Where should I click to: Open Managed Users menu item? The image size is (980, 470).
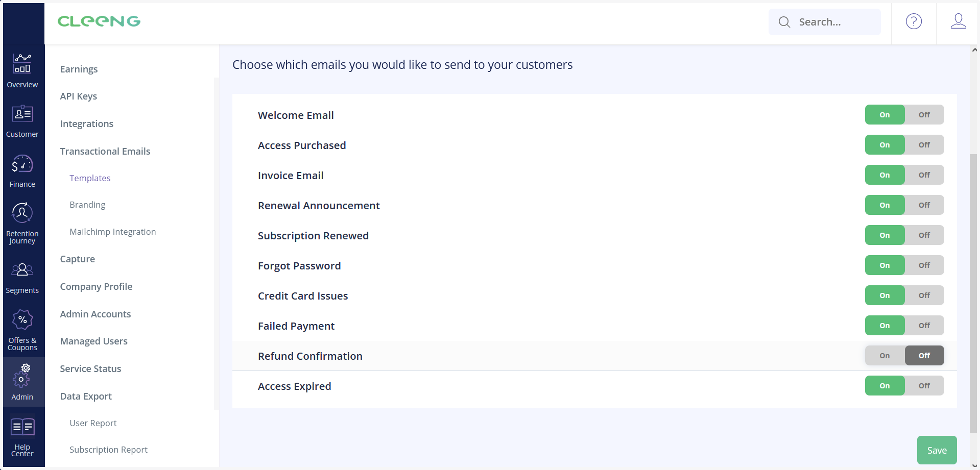click(93, 341)
